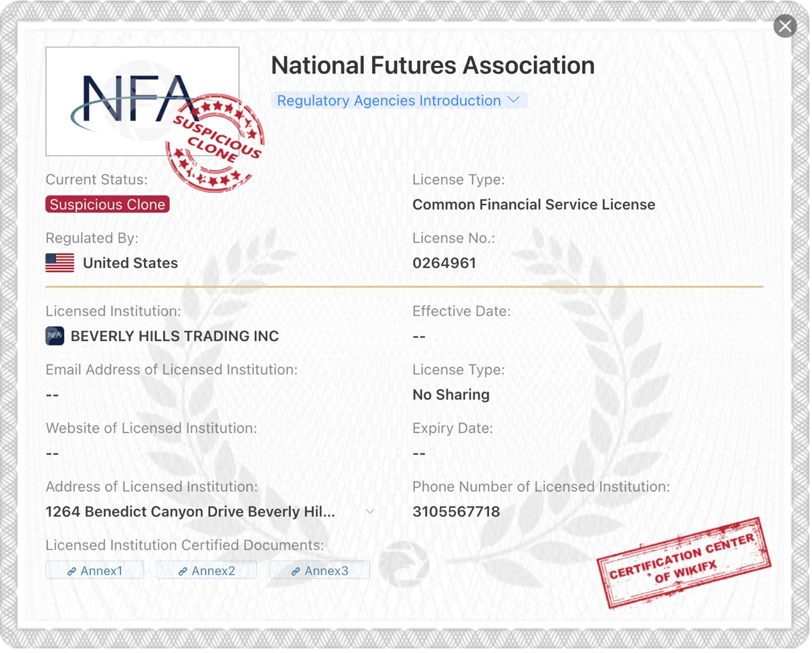Click the No Sharing license type value
The width and height of the screenshot is (812, 653).
tap(452, 395)
